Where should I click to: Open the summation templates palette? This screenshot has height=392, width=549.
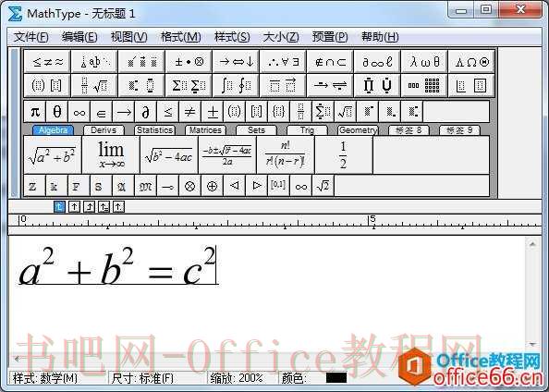[189, 85]
